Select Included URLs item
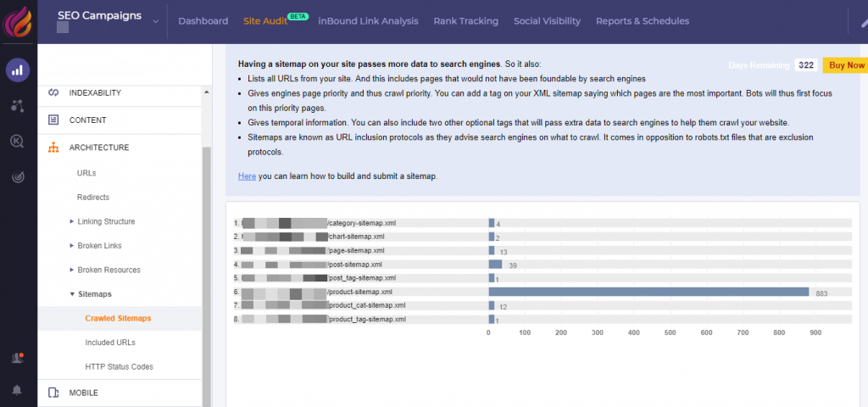Screen dimensions: 868x407 tap(110, 343)
